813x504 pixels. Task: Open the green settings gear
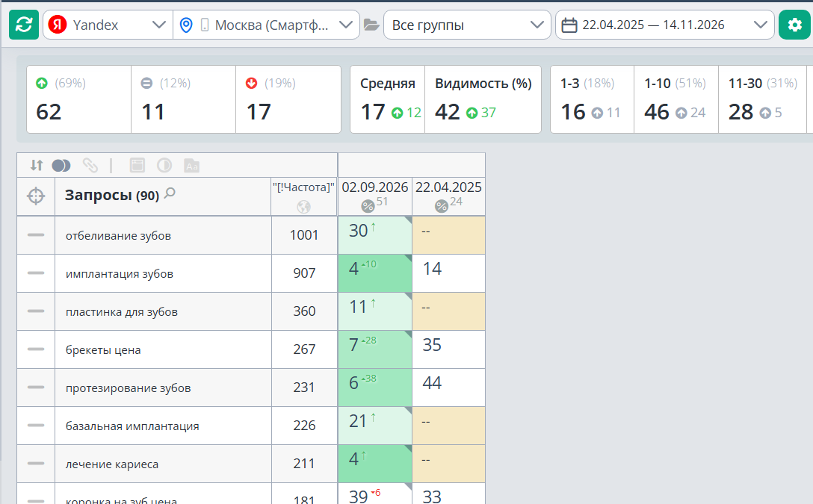pos(794,25)
